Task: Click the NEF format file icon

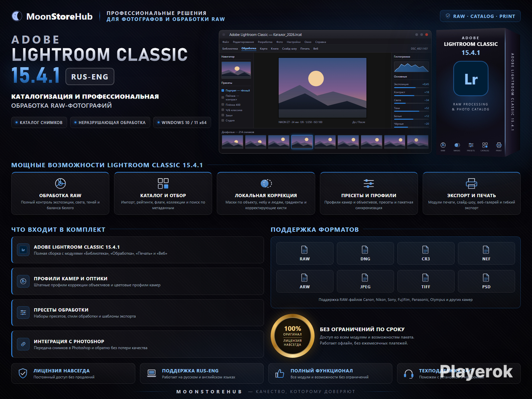Action: pyautogui.click(x=486, y=250)
